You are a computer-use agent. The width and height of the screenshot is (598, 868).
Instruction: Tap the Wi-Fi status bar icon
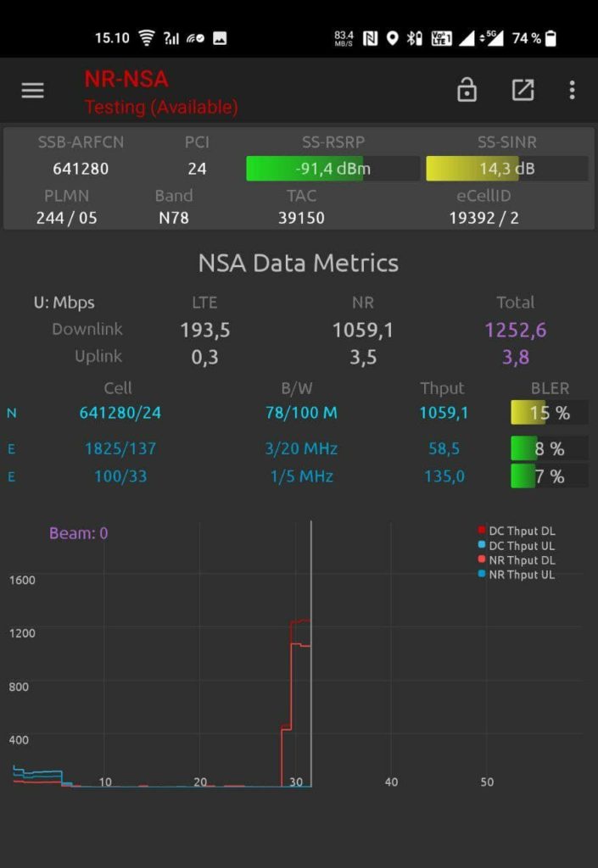[147, 37]
